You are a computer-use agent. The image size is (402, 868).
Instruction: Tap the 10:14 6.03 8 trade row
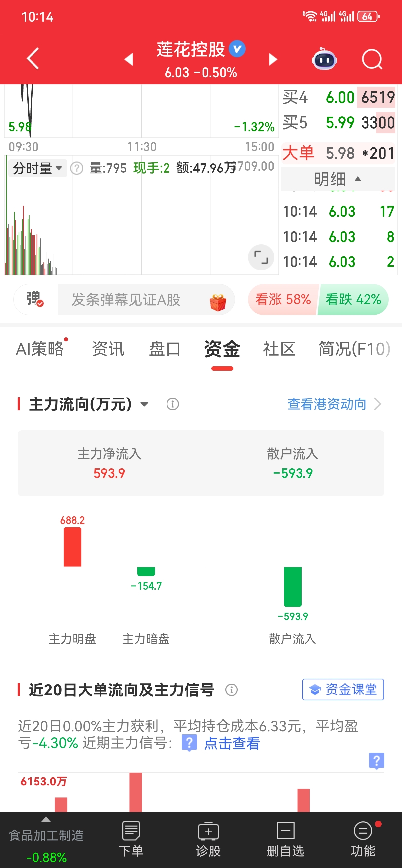click(338, 237)
